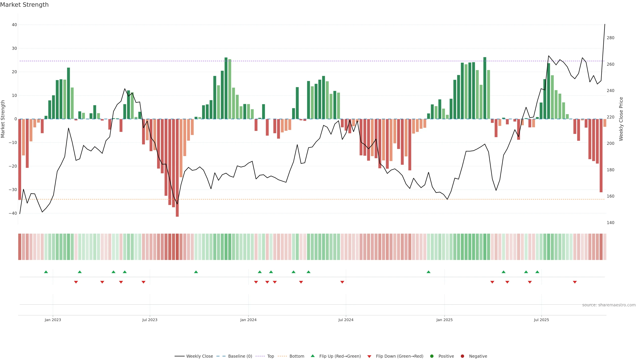Click the source: sharemaestro.com text
Image resolution: width=644 pixels, height=362 pixels.
tap(609, 305)
